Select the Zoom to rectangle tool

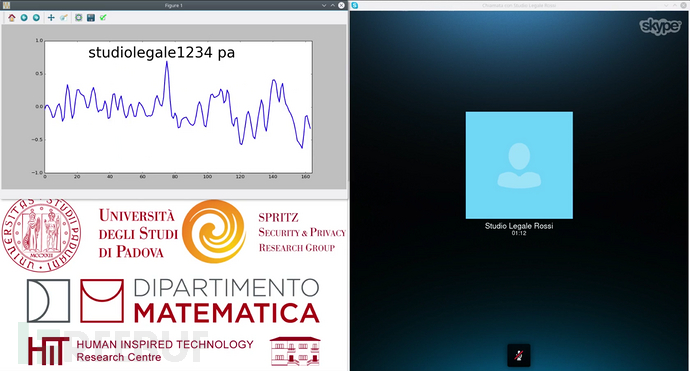point(64,18)
